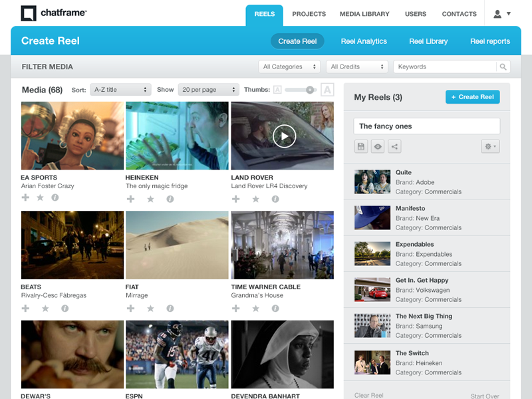Open Reel reports

pos(490,41)
